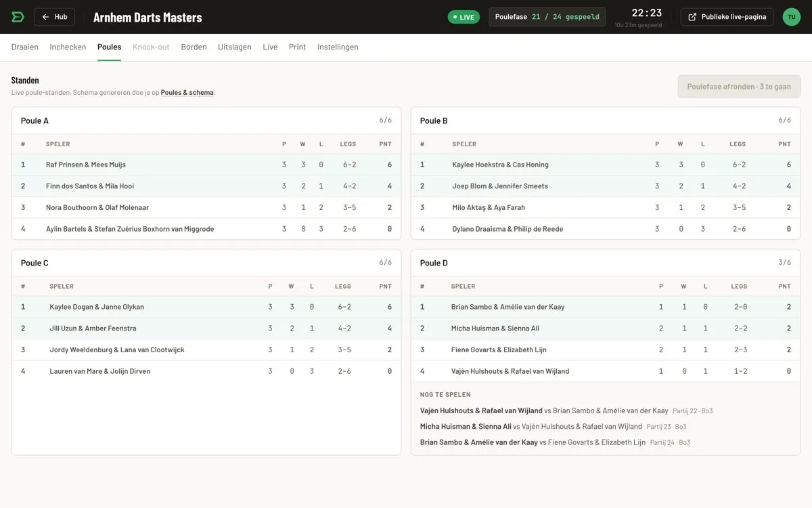Click the Aylin Bartels & Stefan Zuérius team name
Screen dimensions: 812x508
[130, 229]
